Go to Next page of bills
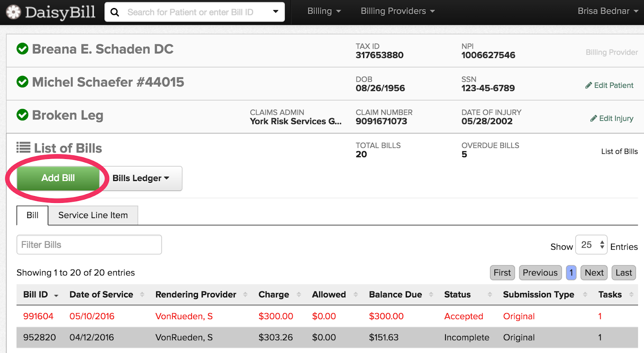The height and width of the screenshot is (353, 644). coord(594,273)
